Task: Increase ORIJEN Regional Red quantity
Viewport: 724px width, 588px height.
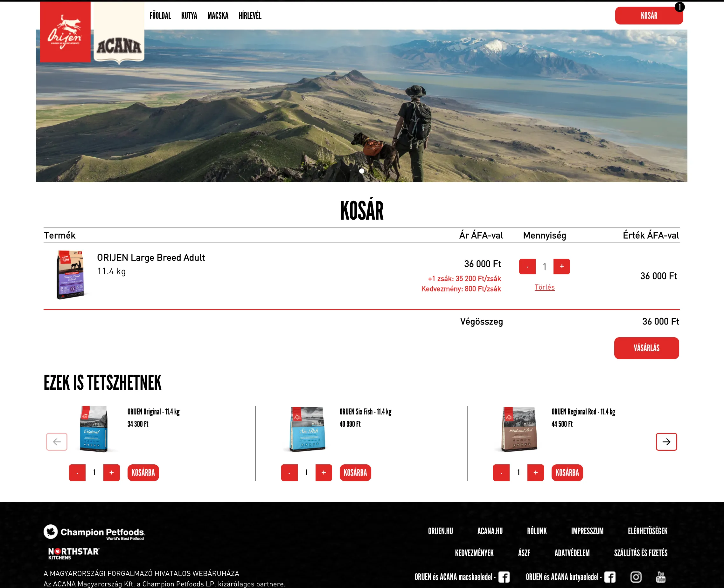Action: [536, 473]
